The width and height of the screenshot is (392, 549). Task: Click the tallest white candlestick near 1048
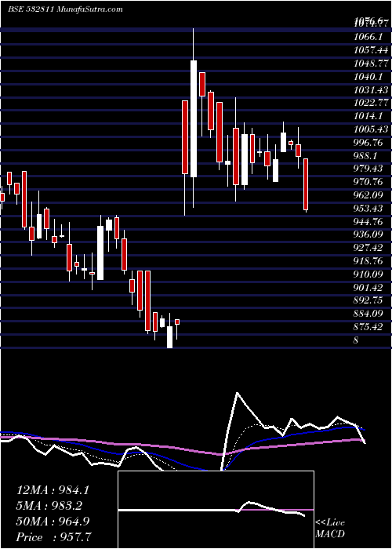coord(194,118)
